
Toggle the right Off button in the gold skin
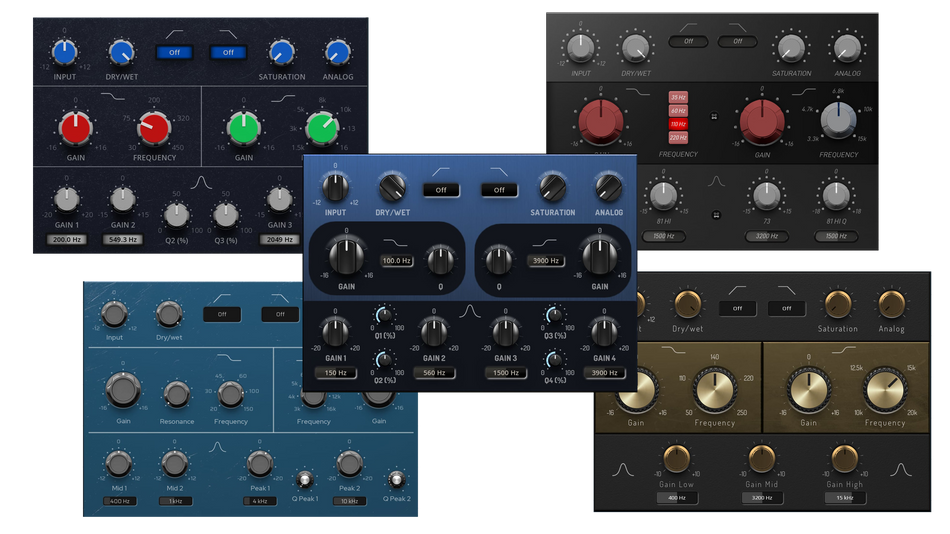[786, 308]
